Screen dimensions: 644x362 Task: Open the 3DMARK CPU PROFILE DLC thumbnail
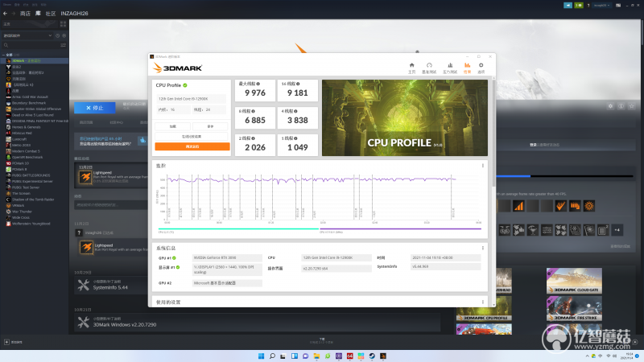484,309
